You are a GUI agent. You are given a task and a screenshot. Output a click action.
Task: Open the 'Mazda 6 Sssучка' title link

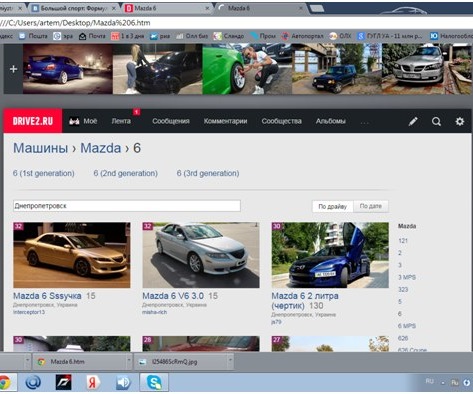click(47, 296)
